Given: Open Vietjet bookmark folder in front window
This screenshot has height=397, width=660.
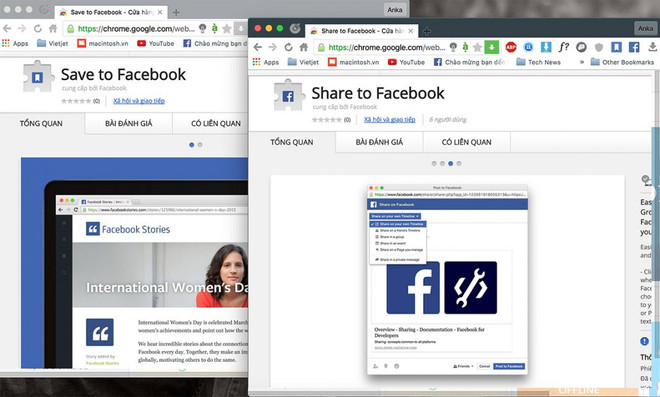Looking at the screenshot, I should click(303, 62).
